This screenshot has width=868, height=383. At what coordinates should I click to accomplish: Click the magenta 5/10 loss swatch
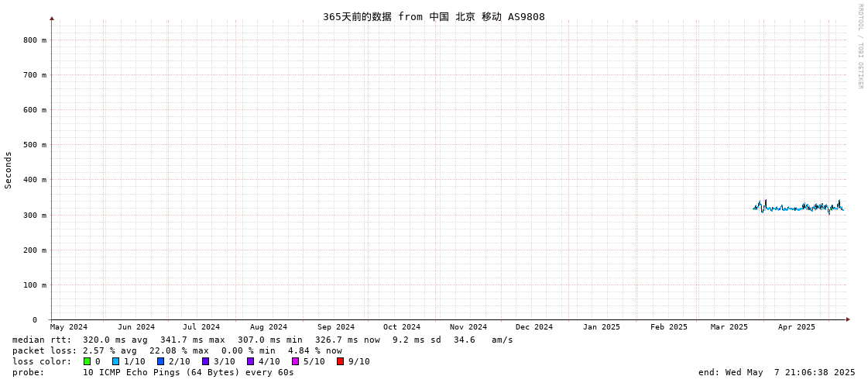click(x=295, y=361)
